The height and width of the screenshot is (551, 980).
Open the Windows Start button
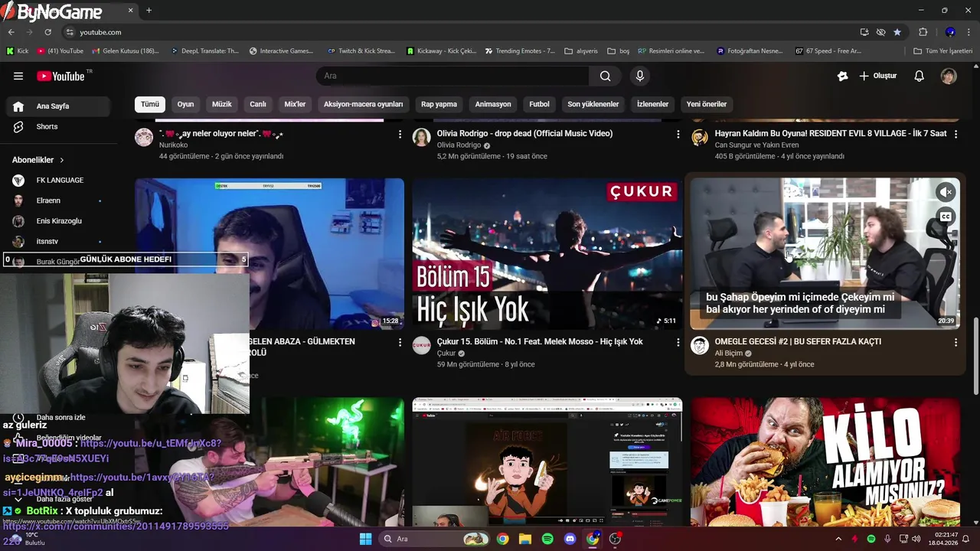click(365, 539)
